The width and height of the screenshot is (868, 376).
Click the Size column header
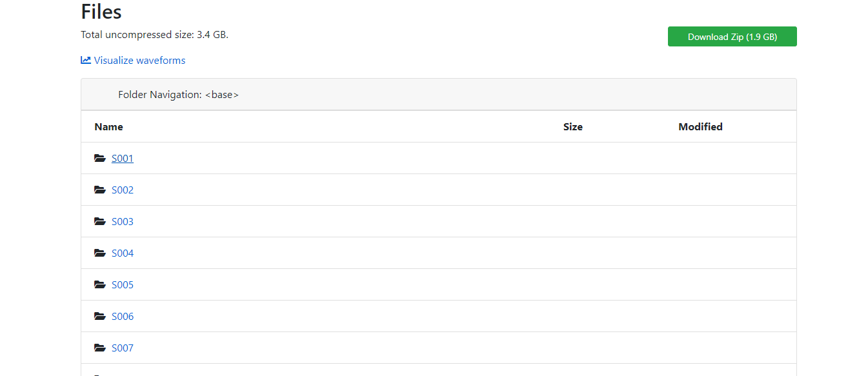572,126
